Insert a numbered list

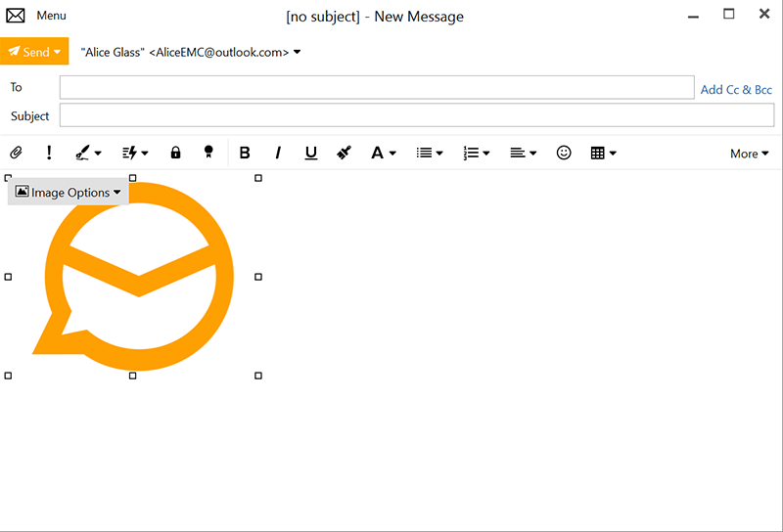click(471, 153)
